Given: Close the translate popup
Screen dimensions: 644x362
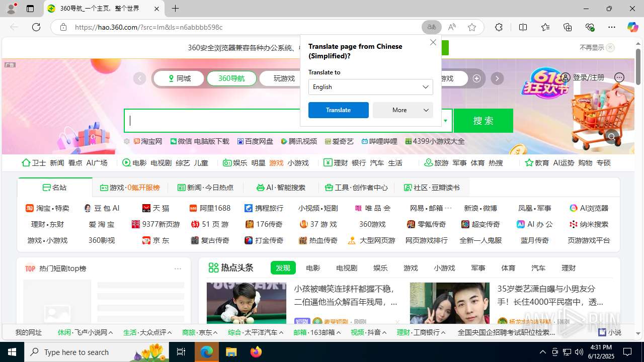Looking at the screenshot, I should point(433,43).
